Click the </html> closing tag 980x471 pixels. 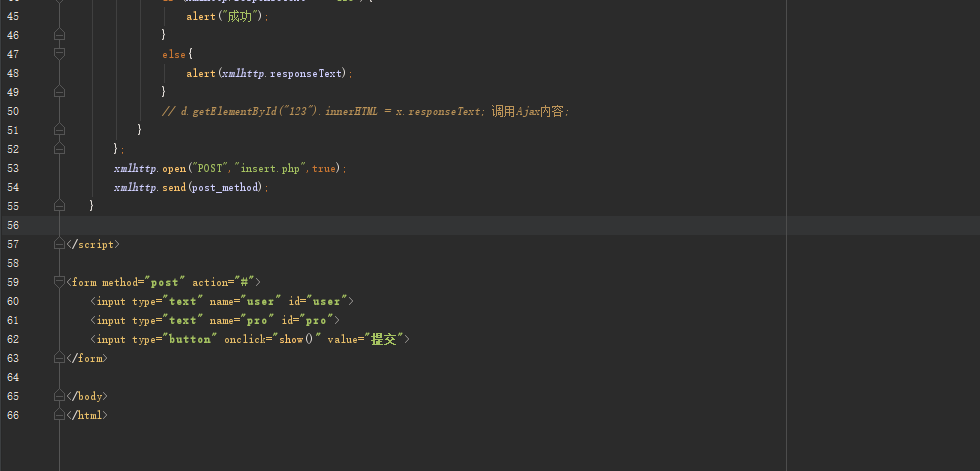[x=87, y=415]
